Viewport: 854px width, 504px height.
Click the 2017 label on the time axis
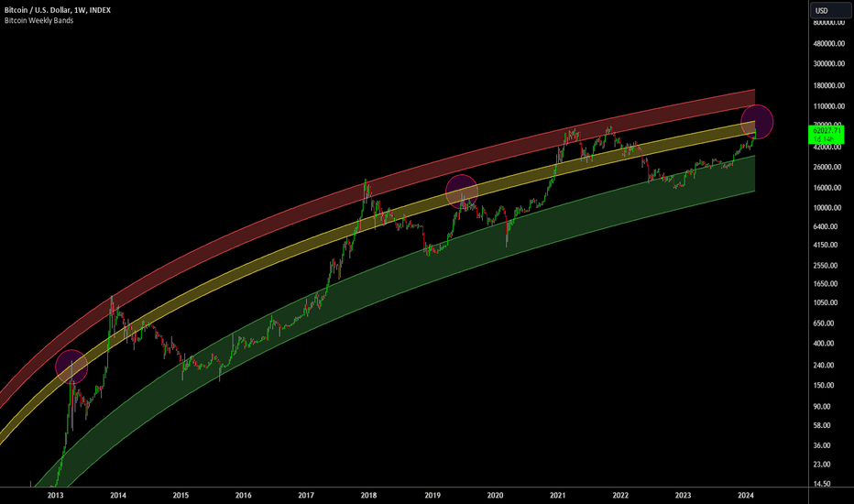[x=306, y=495]
